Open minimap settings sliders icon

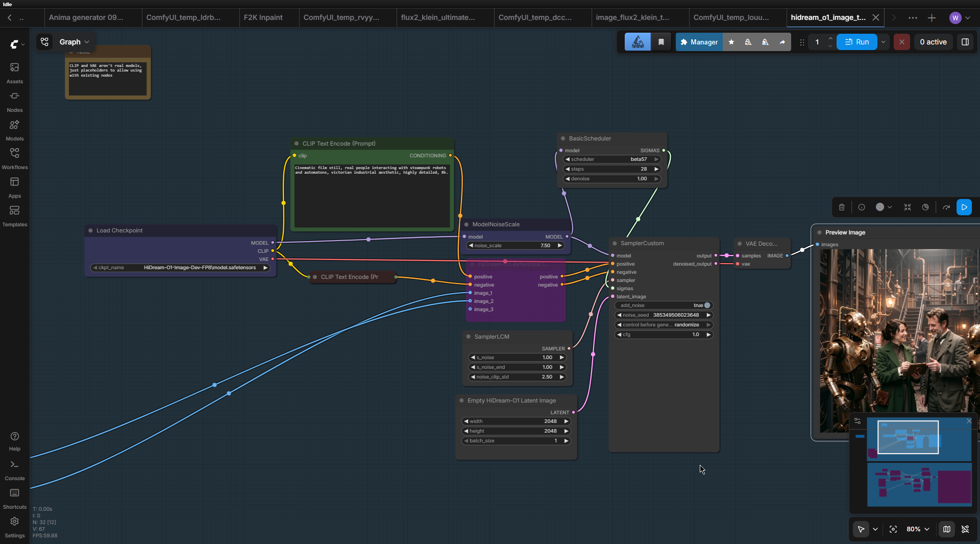[857, 421]
